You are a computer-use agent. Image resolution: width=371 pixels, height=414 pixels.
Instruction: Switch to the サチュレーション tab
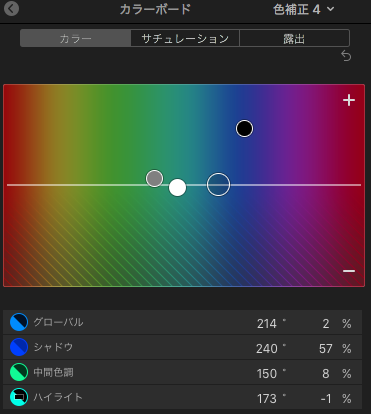coord(185,38)
